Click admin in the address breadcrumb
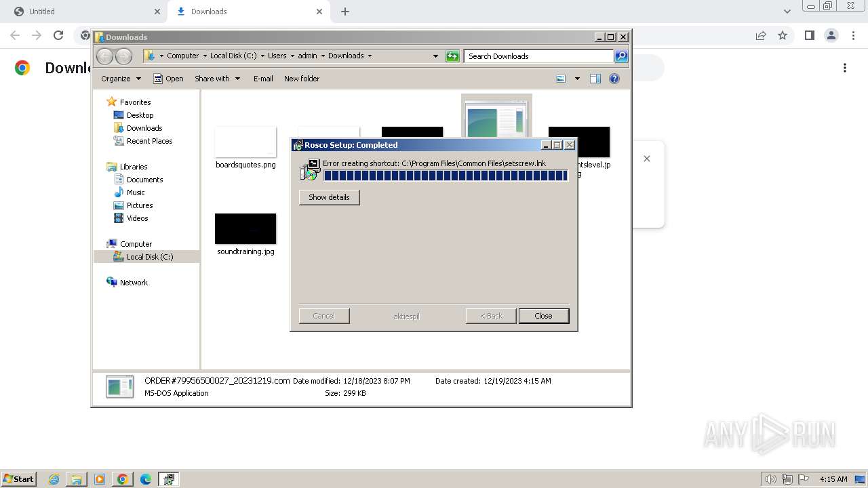Image resolution: width=868 pixels, height=488 pixels. (x=307, y=56)
